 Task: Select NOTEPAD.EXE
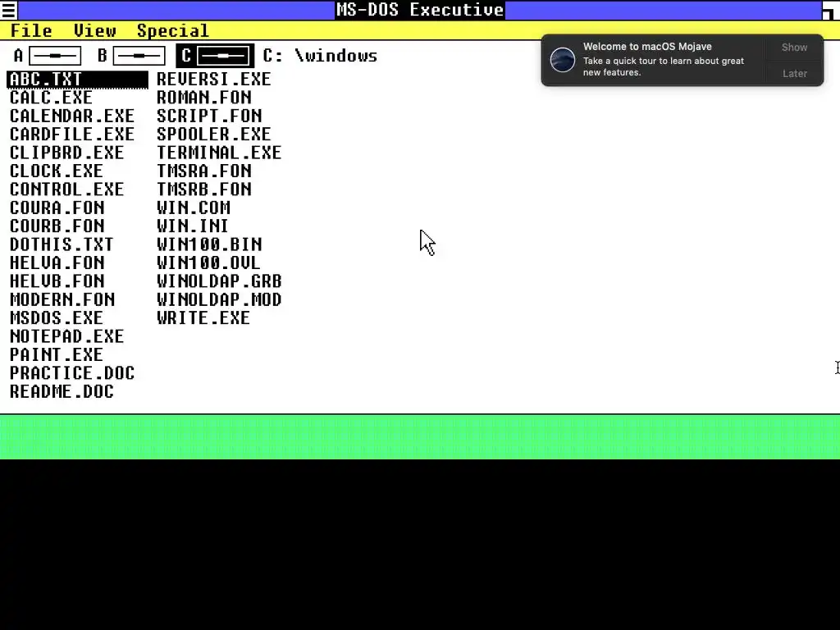[x=66, y=336]
